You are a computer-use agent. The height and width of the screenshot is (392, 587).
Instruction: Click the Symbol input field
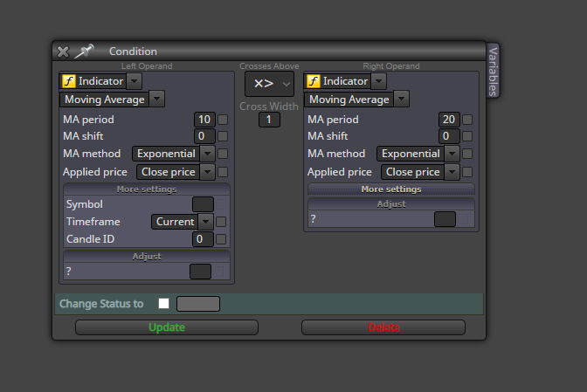click(203, 204)
